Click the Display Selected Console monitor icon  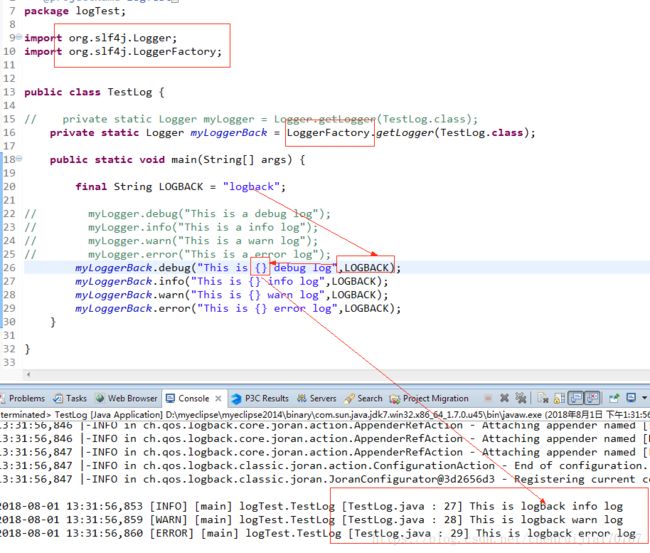click(x=631, y=398)
